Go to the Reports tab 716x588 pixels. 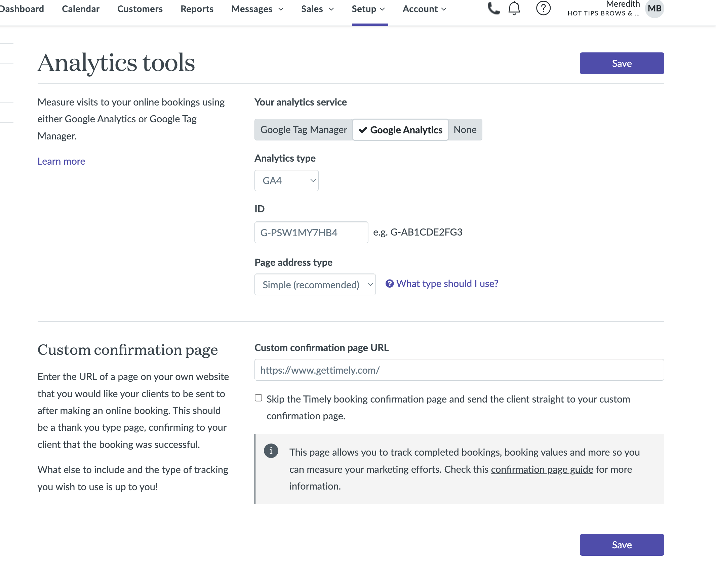(x=197, y=9)
